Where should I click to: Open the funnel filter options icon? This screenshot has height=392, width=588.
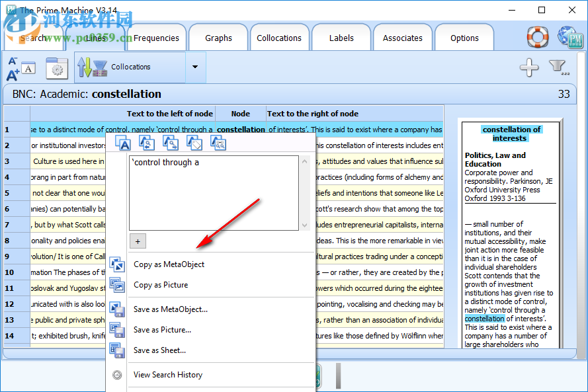(559, 67)
